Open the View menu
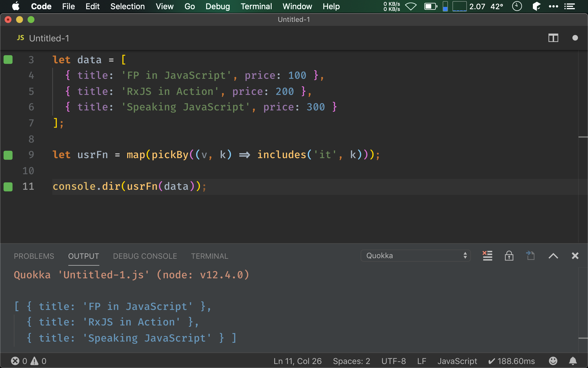Screen dimensions: 588x368 pyautogui.click(x=165, y=6)
